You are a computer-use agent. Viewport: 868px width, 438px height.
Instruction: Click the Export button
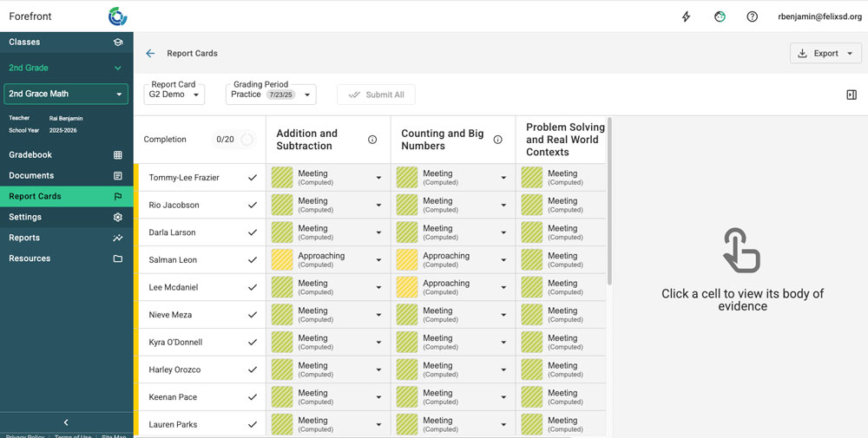[x=825, y=54]
